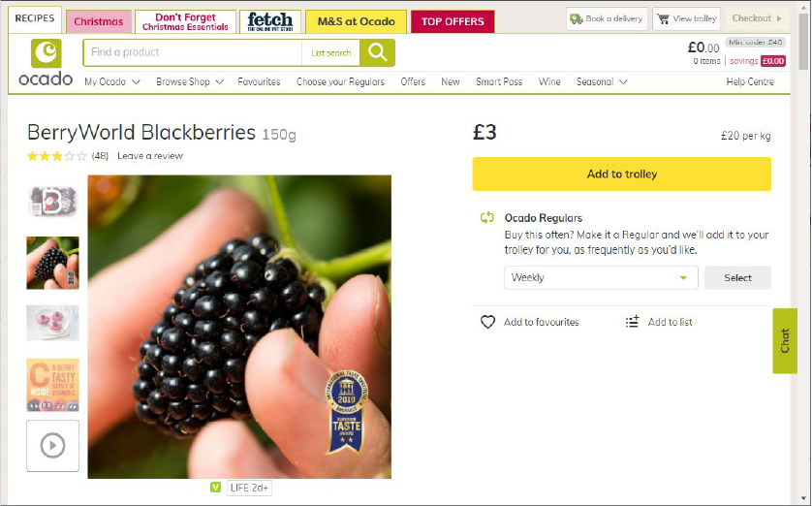Click the Leave a review link
The height and width of the screenshot is (506, 812).
[x=150, y=156]
